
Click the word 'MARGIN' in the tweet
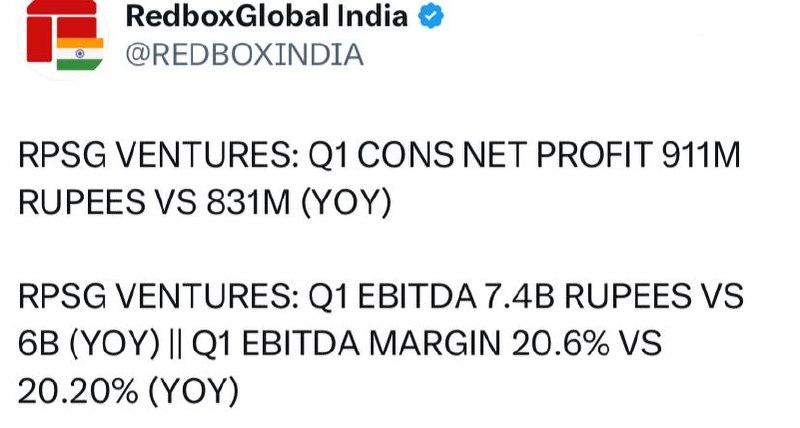pos(435,343)
